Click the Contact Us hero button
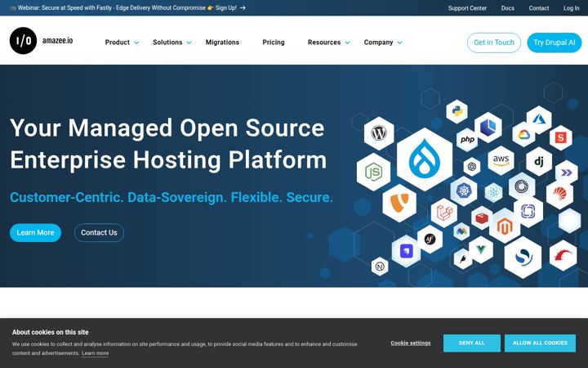This screenshot has height=368, width=588. pos(99,233)
